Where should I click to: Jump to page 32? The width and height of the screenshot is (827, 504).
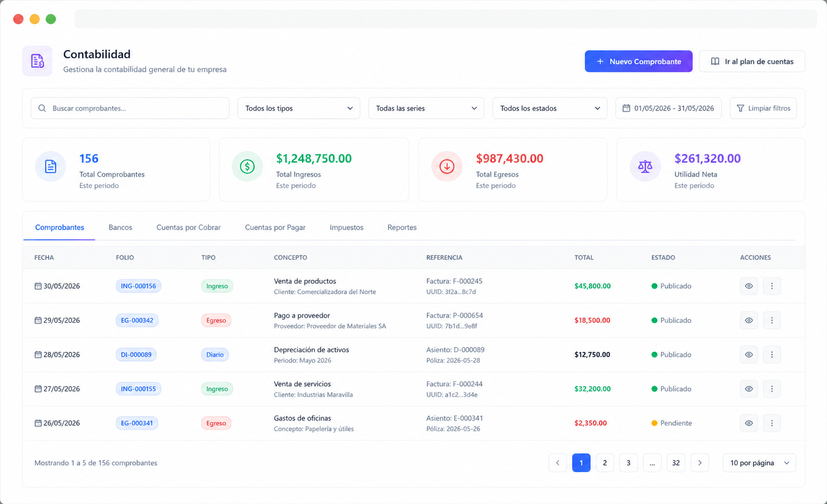(x=676, y=463)
